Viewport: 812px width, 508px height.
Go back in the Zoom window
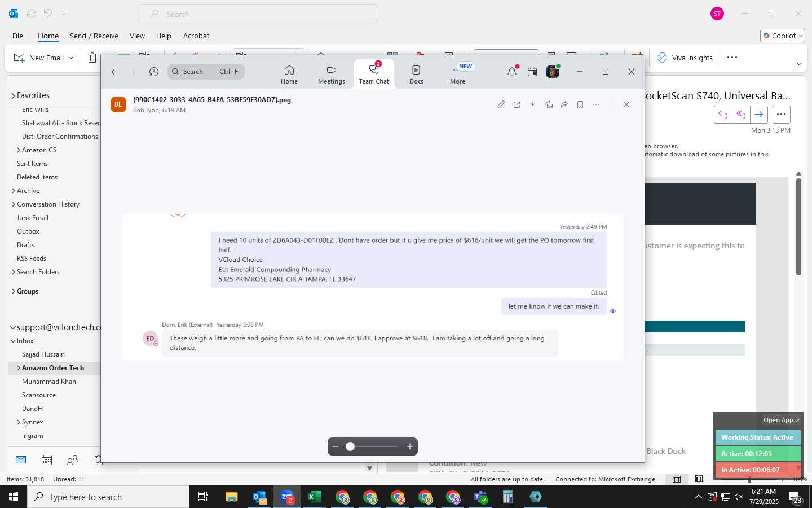click(113, 72)
